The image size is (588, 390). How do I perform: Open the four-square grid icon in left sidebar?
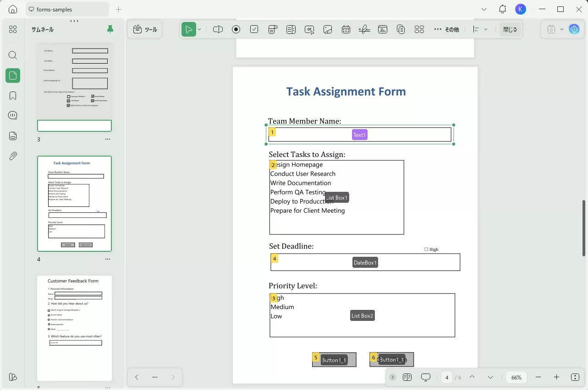point(13,29)
